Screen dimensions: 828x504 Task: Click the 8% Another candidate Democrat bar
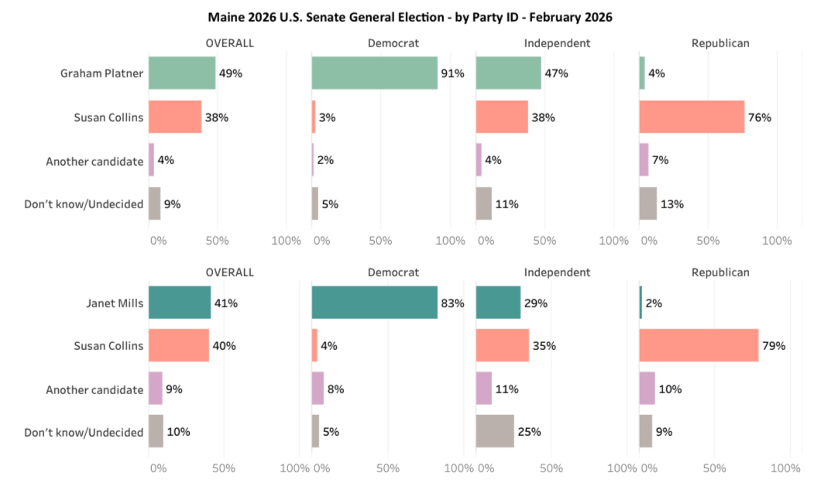pos(318,389)
